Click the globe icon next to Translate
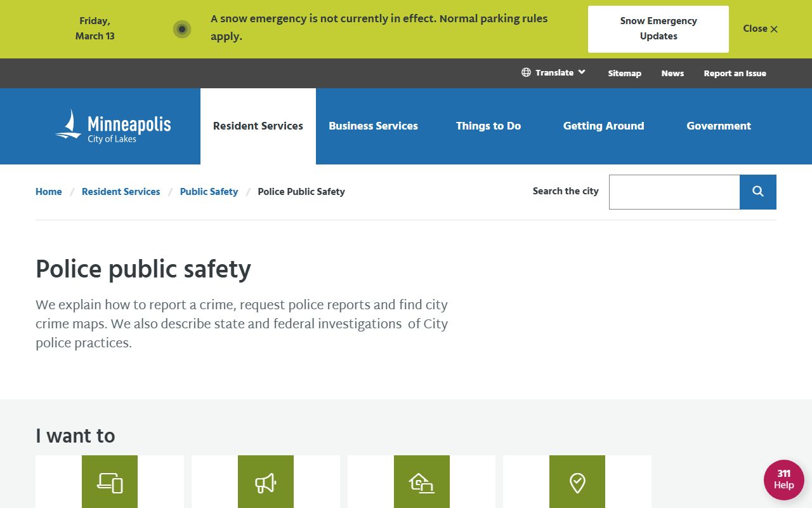Screen dimensions: 812x508 (x=526, y=72)
